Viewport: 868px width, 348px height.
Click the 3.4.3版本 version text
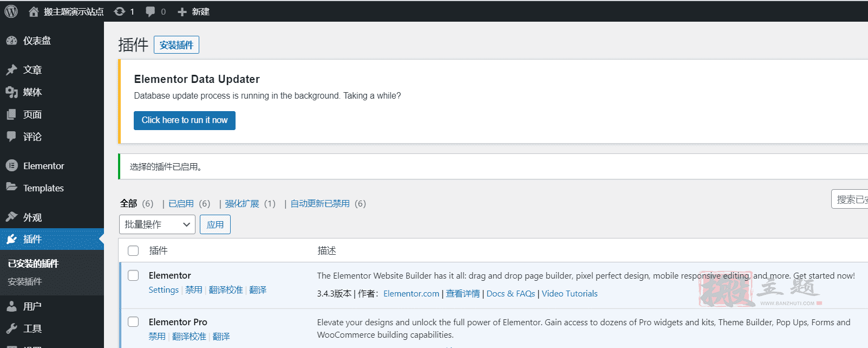pos(334,294)
